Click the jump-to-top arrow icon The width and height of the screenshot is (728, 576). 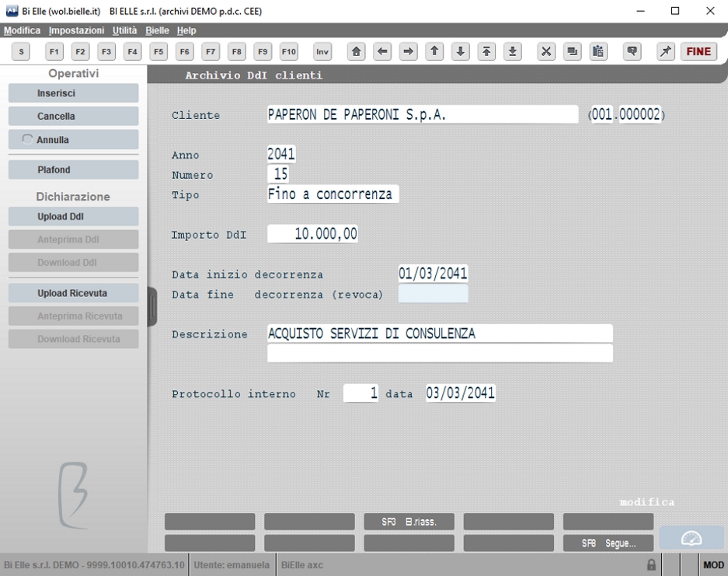[x=486, y=51]
